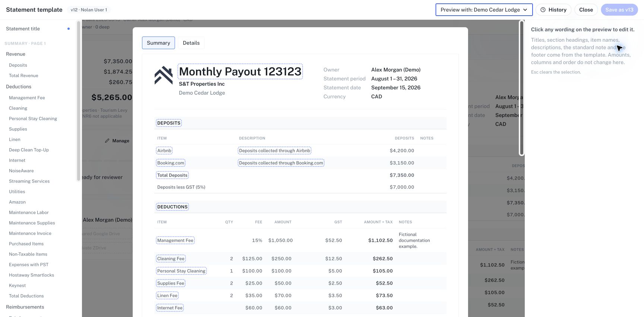
Task: Edit the Airbnb item name
Action: pos(164,151)
